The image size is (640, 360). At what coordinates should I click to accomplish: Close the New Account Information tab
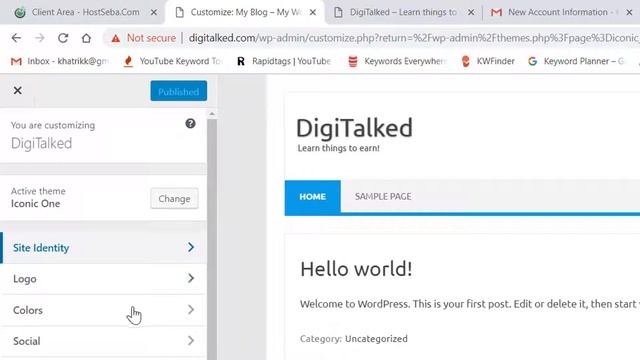click(x=629, y=13)
